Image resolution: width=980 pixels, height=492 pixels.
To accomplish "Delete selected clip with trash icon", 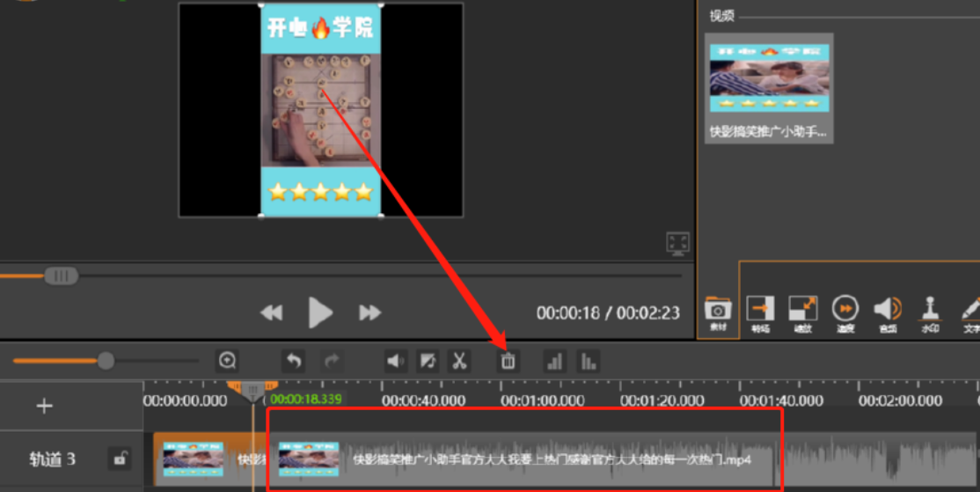I will 508,361.
